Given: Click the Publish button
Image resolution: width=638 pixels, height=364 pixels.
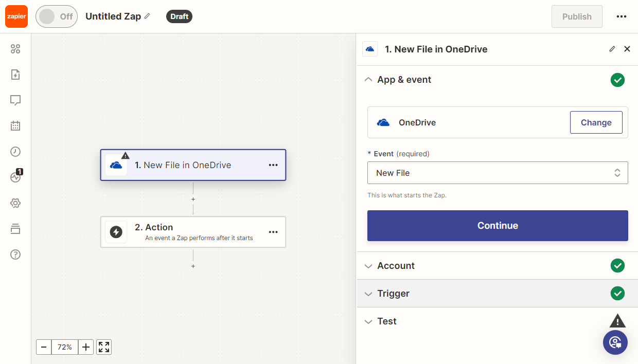Looking at the screenshot, I should click(576, 16).
